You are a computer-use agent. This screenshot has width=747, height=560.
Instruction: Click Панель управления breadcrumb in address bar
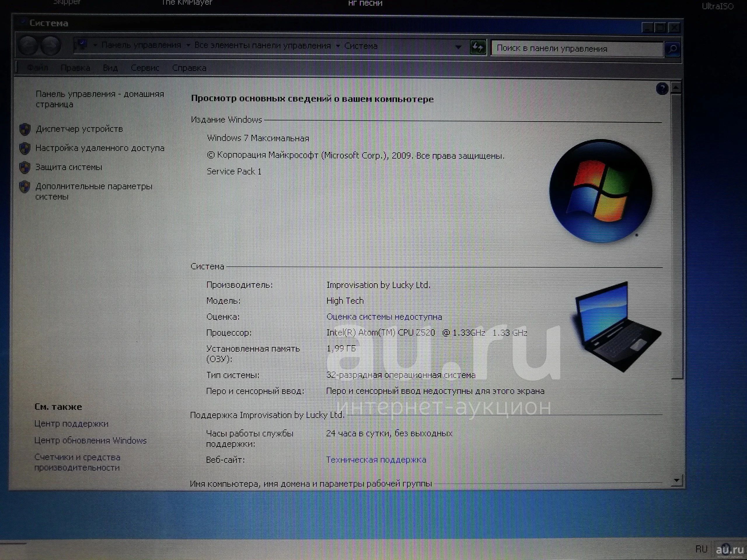pyautogui.click(x=141, y=45)
